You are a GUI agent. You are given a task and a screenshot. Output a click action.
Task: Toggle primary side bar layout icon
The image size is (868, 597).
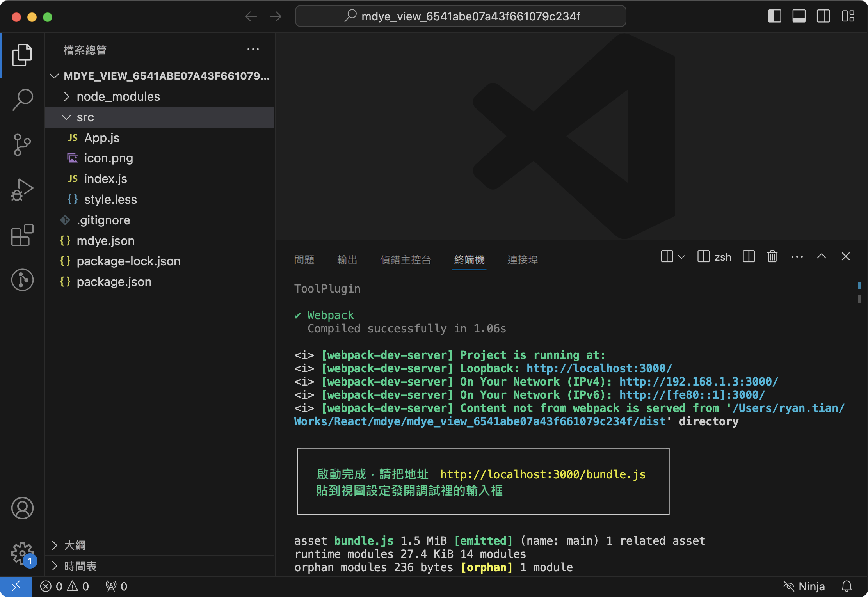774,16
